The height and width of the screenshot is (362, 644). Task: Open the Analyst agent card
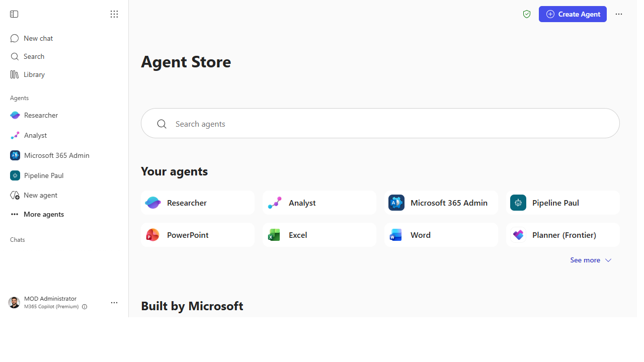(319, 203)
